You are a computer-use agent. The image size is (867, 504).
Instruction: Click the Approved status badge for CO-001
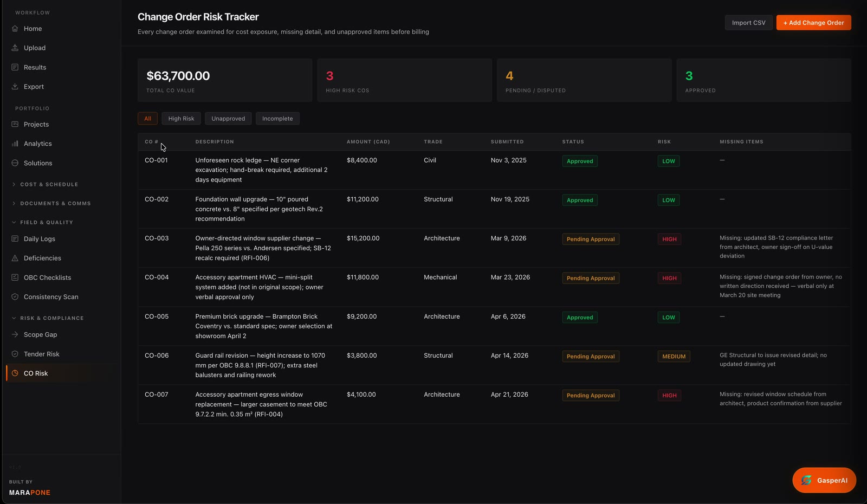(580, 161)
